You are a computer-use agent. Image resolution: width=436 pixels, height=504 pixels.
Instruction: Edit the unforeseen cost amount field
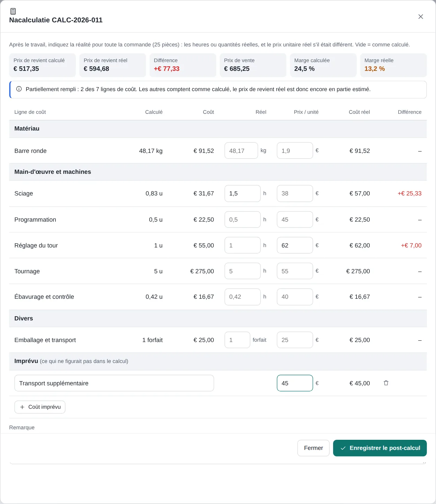(295, 383)
